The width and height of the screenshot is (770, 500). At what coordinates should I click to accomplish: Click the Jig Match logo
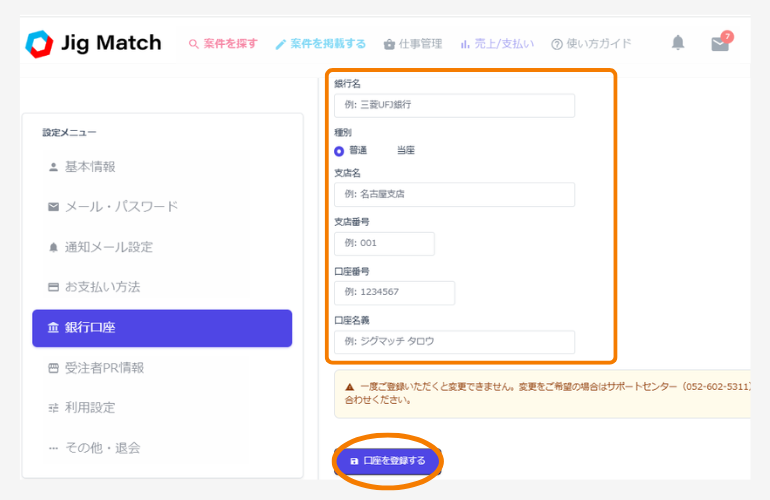click(93, 44)
